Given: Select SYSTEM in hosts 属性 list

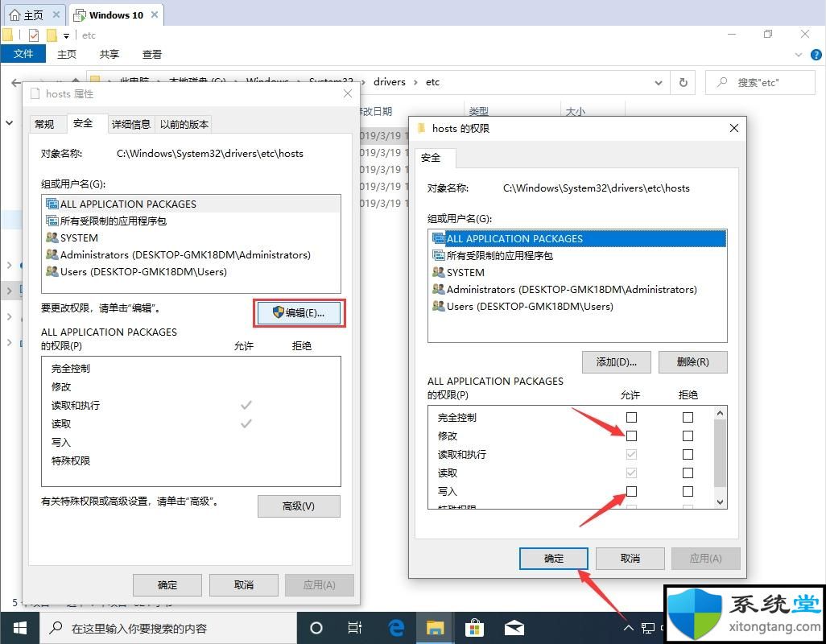Looking at the screenshot, I should [x=192, y=237].
